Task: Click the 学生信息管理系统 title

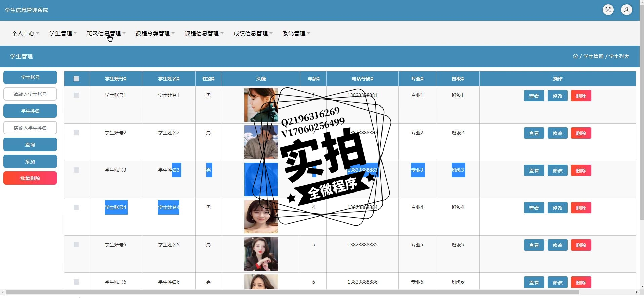Action: coord(27,10)
